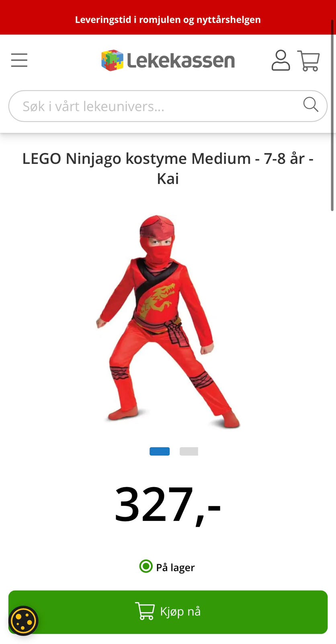
Task: Click the green in-stock indicator icon
Action: pyautogui.click(x=146, y=566)
